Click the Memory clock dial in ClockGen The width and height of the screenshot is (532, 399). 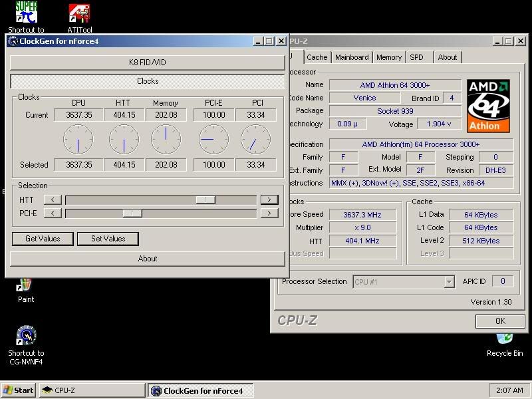166,140
